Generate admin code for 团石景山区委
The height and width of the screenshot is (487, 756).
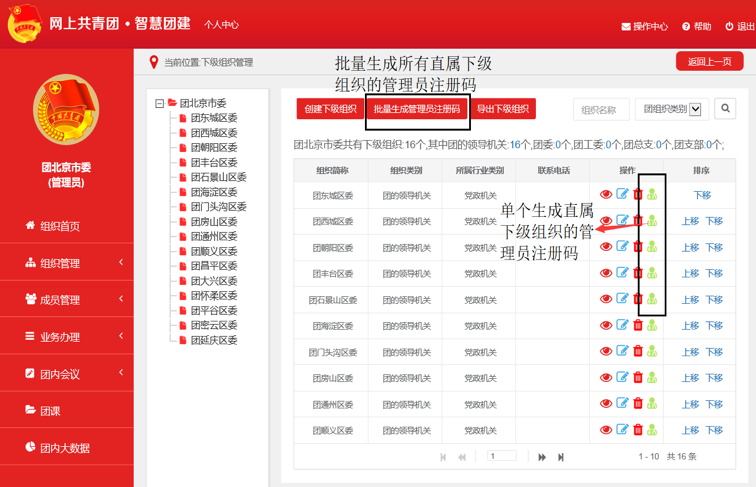652,299
